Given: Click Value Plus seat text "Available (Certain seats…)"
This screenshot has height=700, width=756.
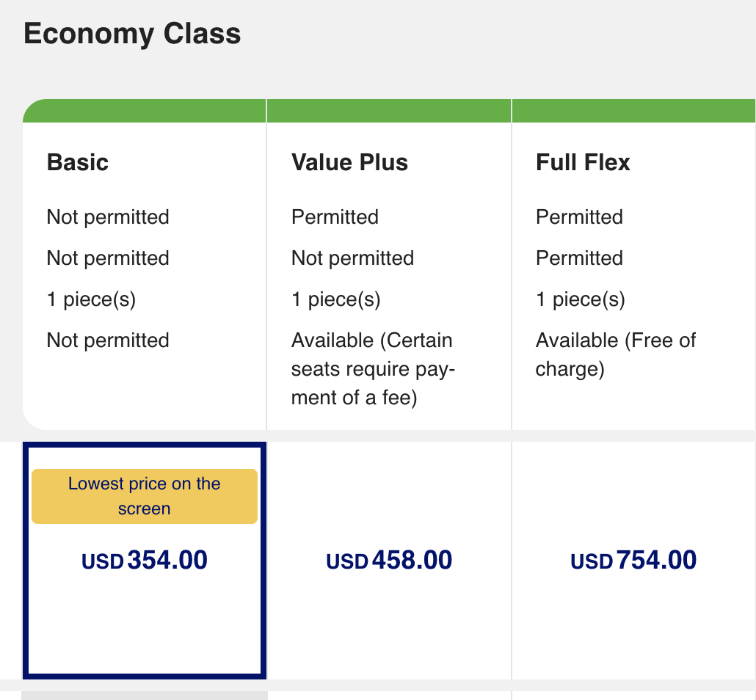Looking at the screenshot, I should pyautogui.click(x=372, y=369).
